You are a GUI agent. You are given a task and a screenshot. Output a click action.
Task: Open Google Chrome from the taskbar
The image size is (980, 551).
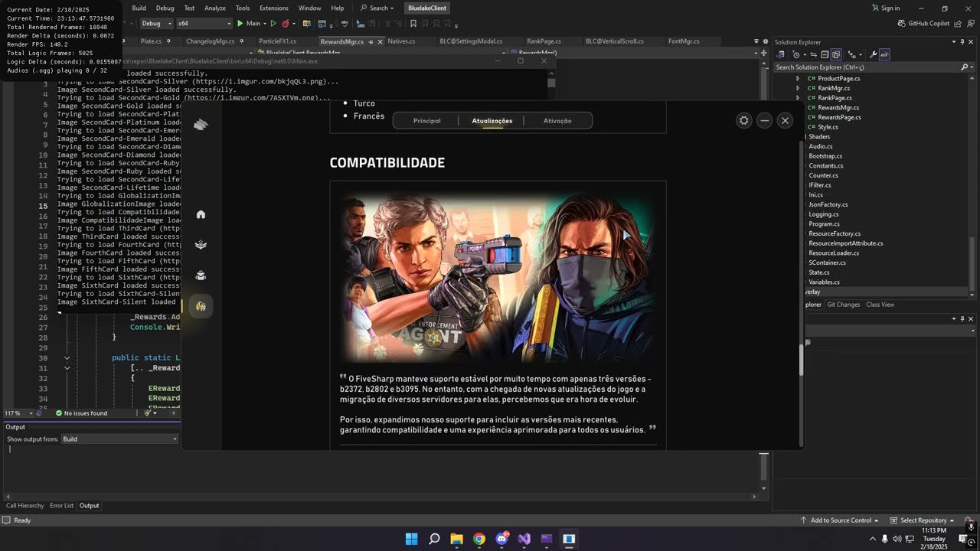pyautogui.click(x=479, y=539)
